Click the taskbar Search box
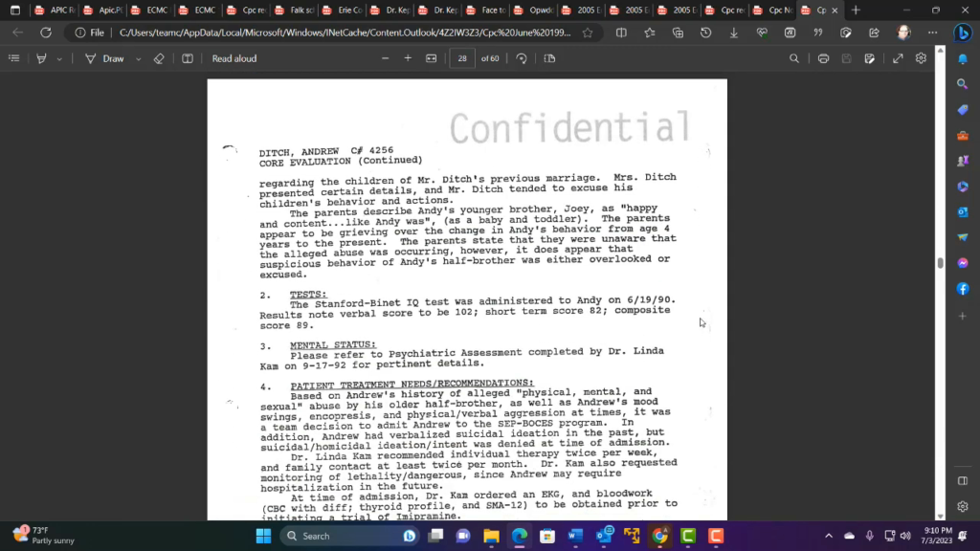980x551 pixels. [350, 536]
